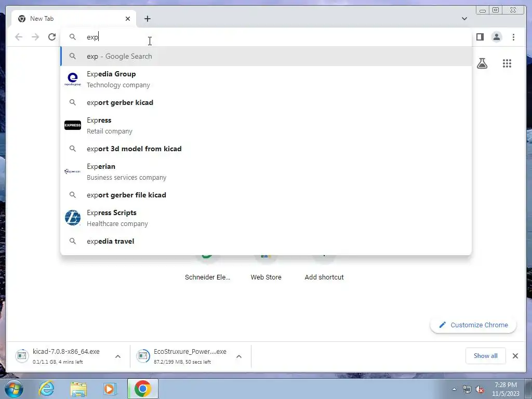Close the New Tab tab
This screenshot has width=532, height=399.
click(x=128, y=19)
